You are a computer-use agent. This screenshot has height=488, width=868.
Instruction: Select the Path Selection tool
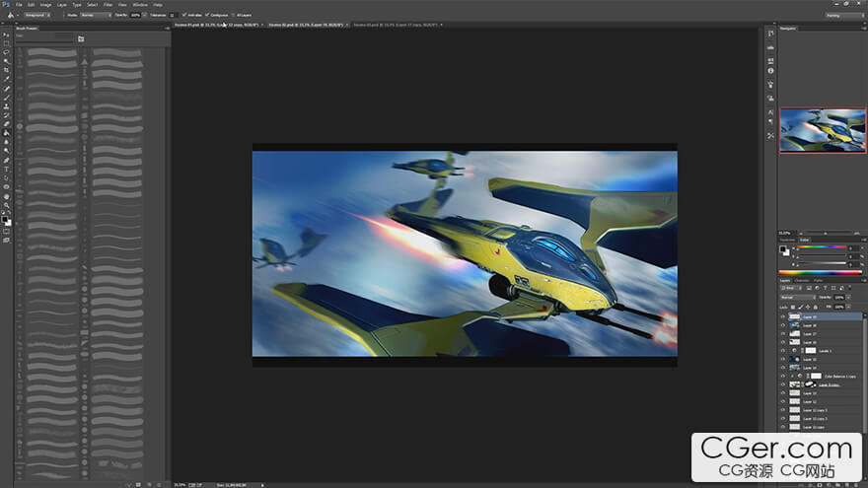coord(6,178)
